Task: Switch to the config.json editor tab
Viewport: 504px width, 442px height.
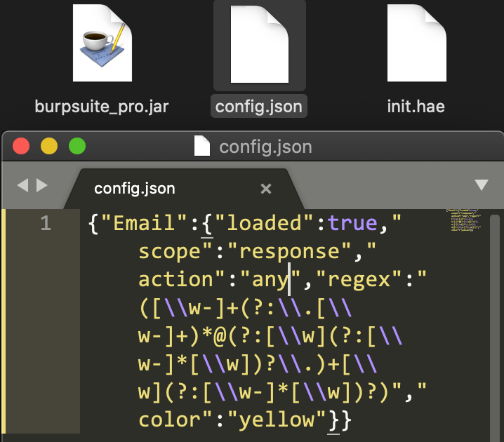Action: 135,189
